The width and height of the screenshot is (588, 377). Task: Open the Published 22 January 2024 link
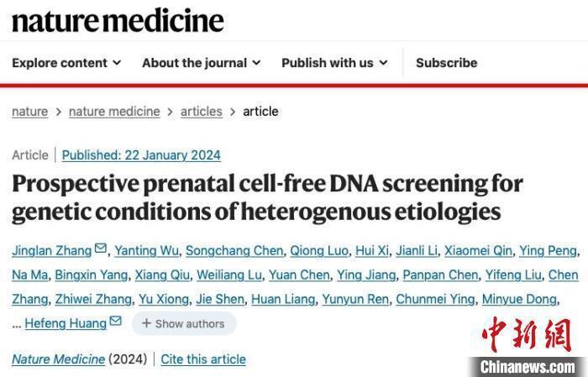pyautogui.click(x=141, y=154)
